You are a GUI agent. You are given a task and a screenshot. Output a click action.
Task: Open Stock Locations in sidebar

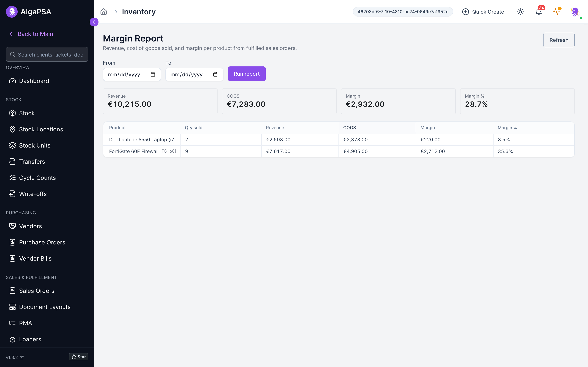41,129
